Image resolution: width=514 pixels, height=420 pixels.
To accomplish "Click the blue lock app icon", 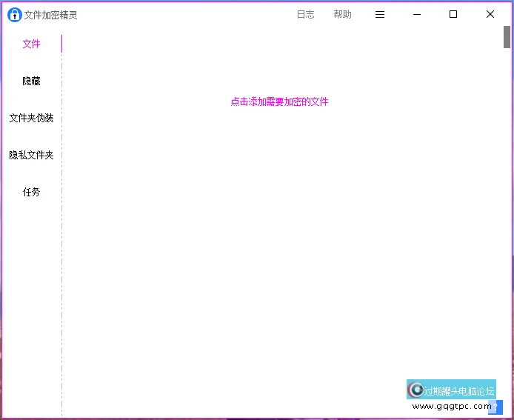I will 15,15.
